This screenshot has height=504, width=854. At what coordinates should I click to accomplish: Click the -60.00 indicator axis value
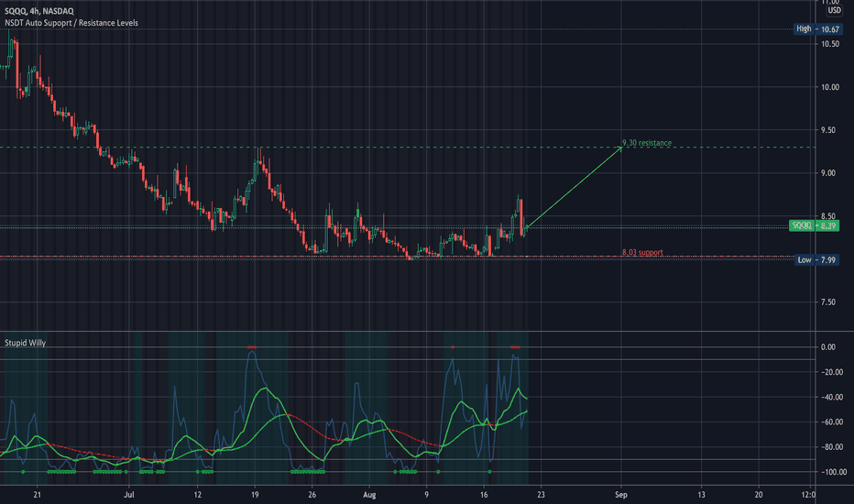(831, 422)
